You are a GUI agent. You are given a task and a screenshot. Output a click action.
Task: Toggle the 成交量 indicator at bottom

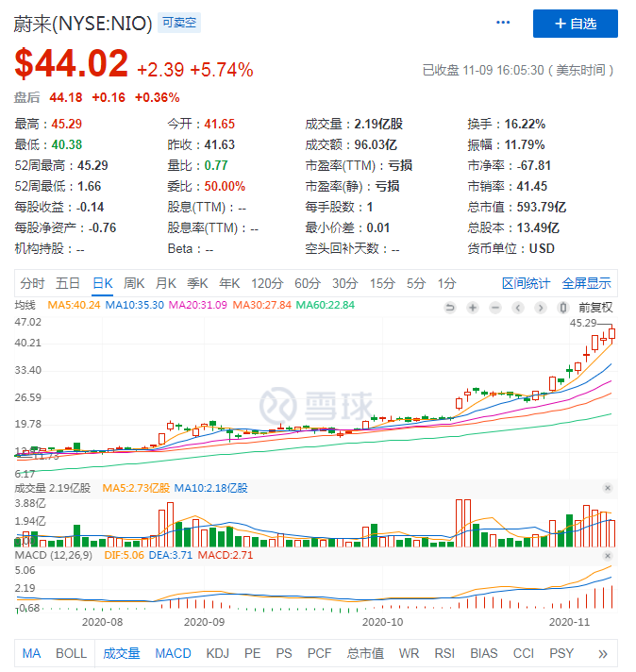122,653
